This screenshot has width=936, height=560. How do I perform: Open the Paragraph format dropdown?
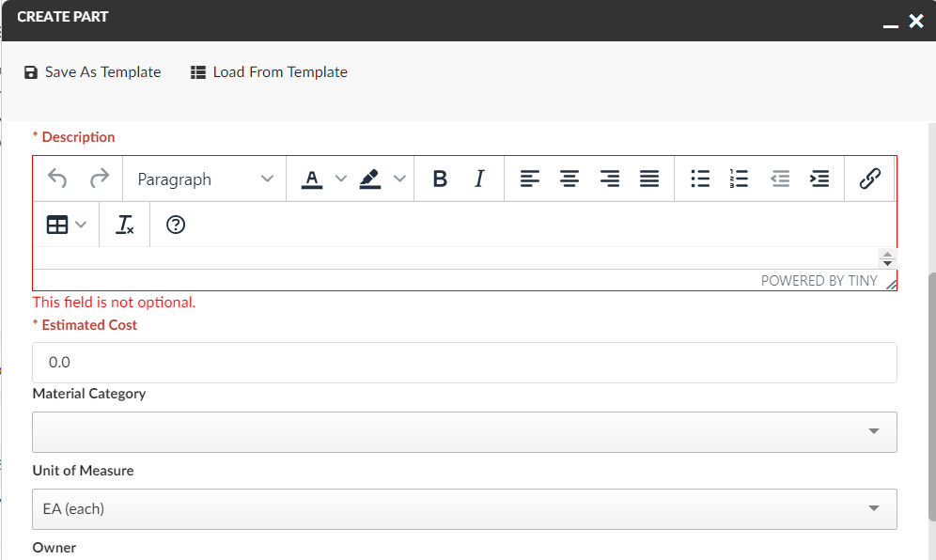pos(205,179)
